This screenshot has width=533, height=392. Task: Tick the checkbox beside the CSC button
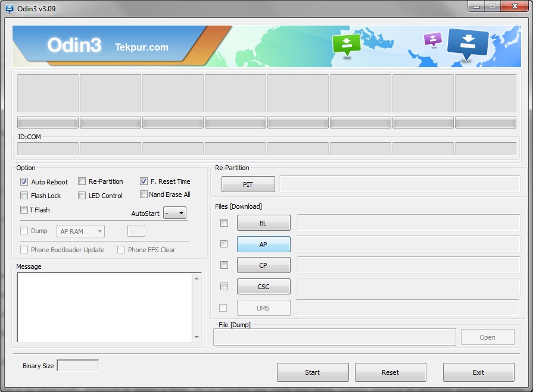224,286
